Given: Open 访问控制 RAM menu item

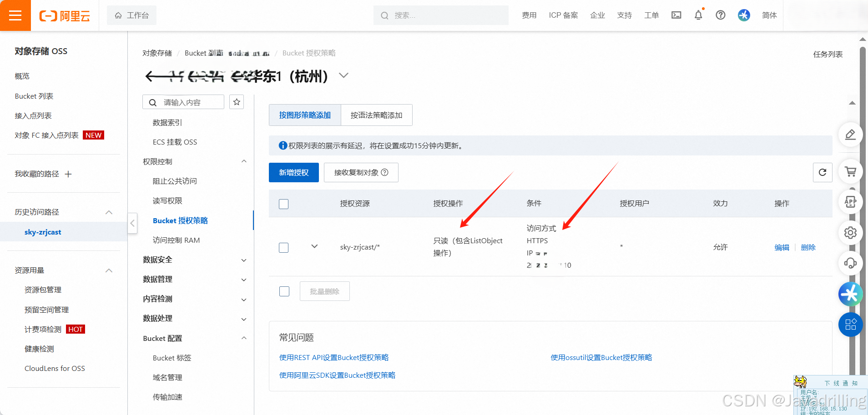Looking at the screenshot, I should point(177,240).
